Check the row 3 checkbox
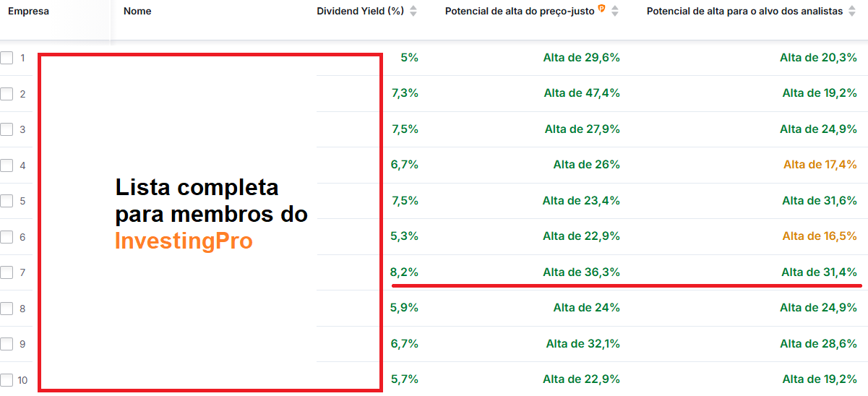 (x=7, y=129)
